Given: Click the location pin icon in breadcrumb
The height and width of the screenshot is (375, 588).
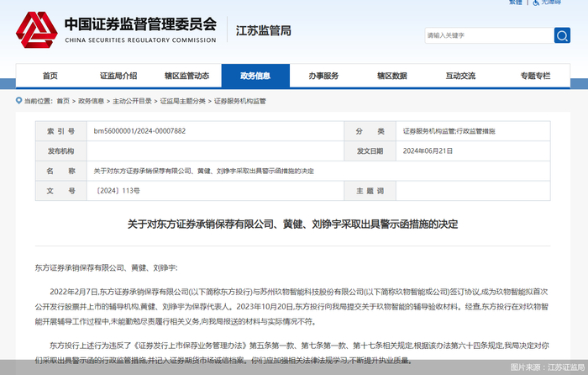Looking at the screenshot, I should [18, 101].
